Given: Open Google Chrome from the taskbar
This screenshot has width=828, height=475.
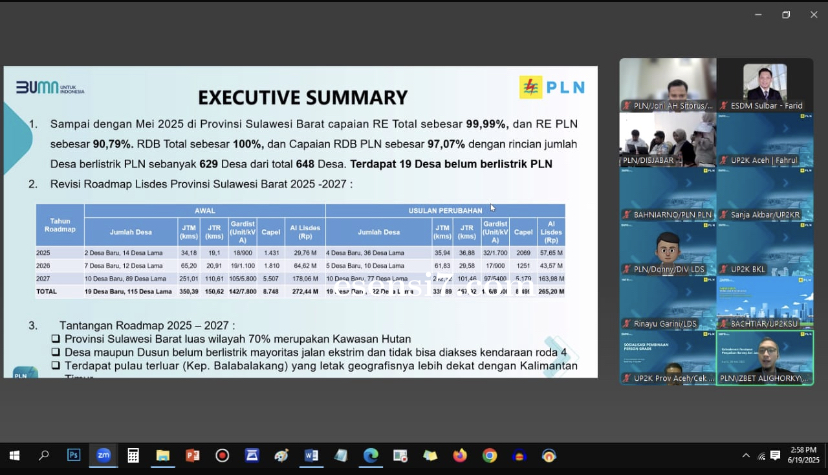Looking at the screenshot, I should 489,455.
